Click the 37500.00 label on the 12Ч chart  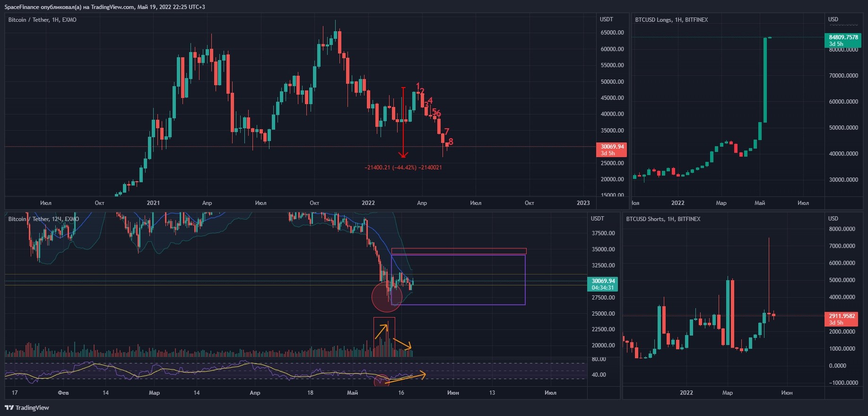click(603, 233)
